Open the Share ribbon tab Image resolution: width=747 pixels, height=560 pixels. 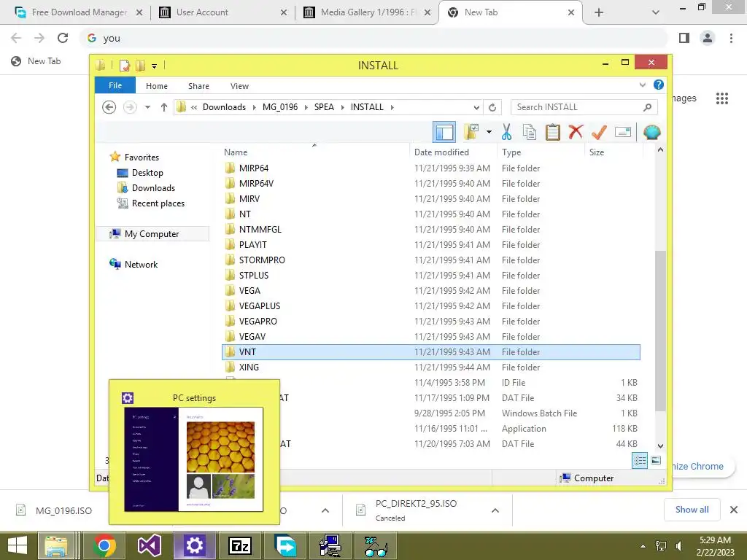[198, 86]
